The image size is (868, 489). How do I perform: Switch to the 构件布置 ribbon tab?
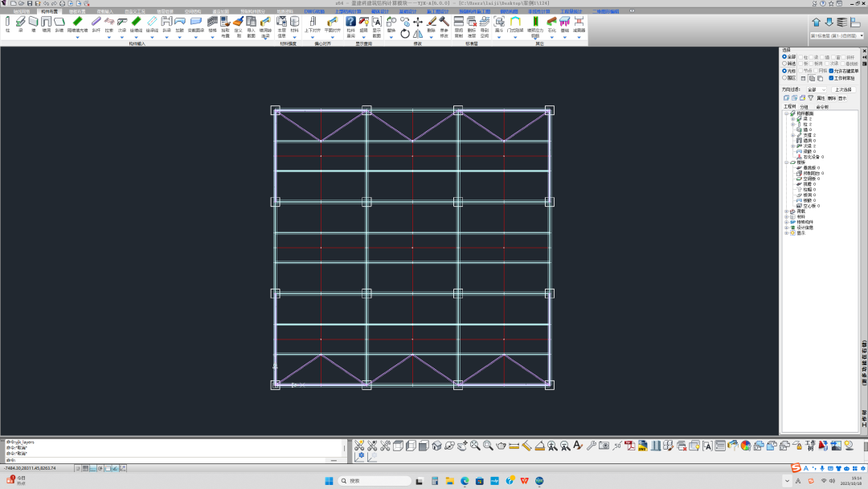pos(49,11)
